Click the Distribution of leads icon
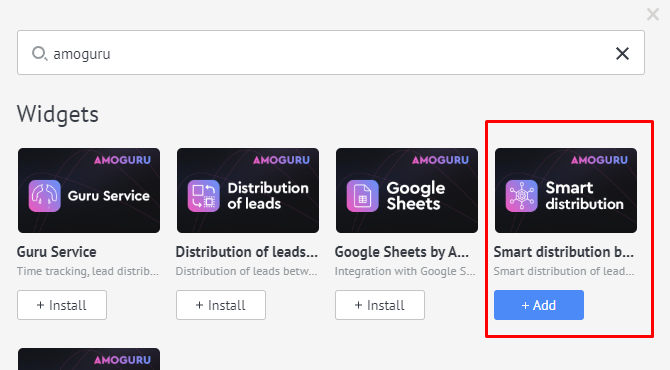Screen dimensions: 670x370 pos(204,196)
